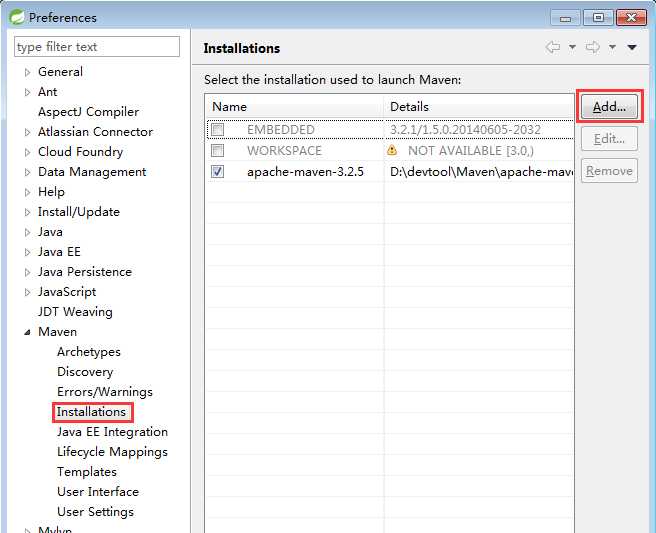The image size is (656, 533).
Task: Select the EMBEDDED row name
Action: pyautogui.click(x=281, y=130)
